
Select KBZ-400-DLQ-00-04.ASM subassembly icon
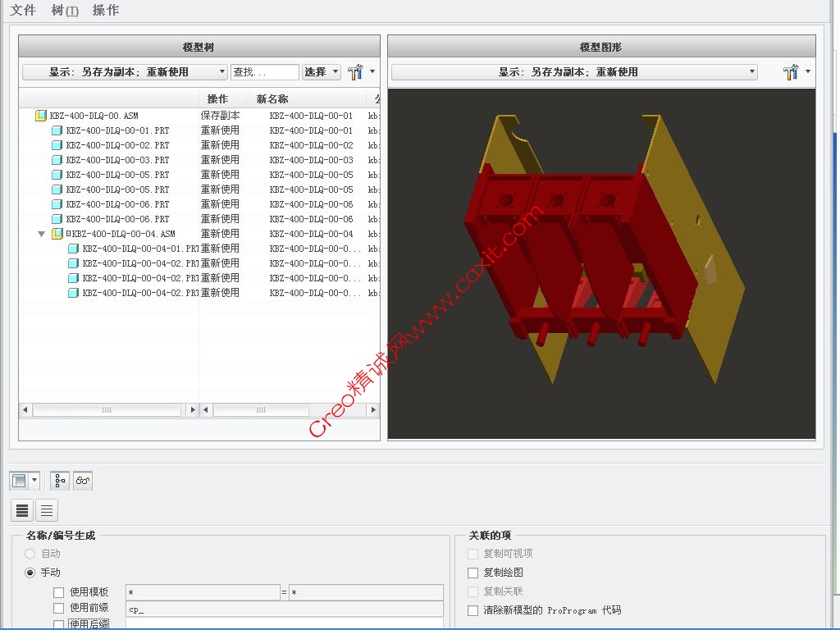coord(57,234)
